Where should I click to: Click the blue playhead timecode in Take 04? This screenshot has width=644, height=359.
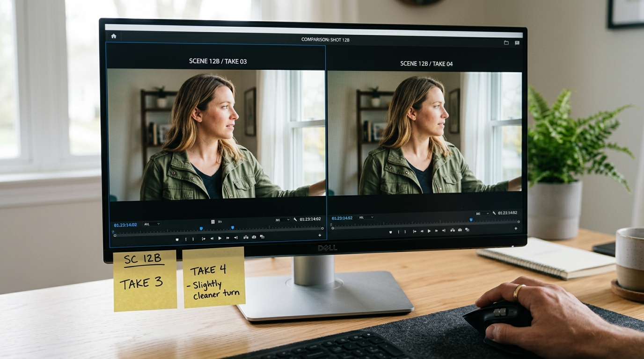point(342,218)
